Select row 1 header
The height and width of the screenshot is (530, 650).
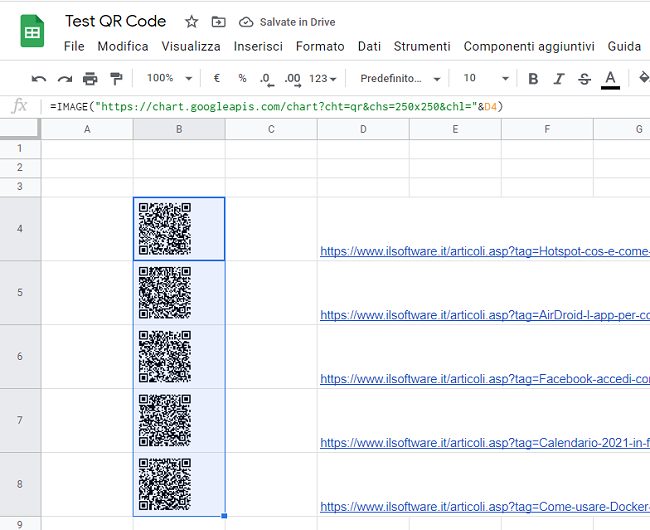click(x=20, y=149)
